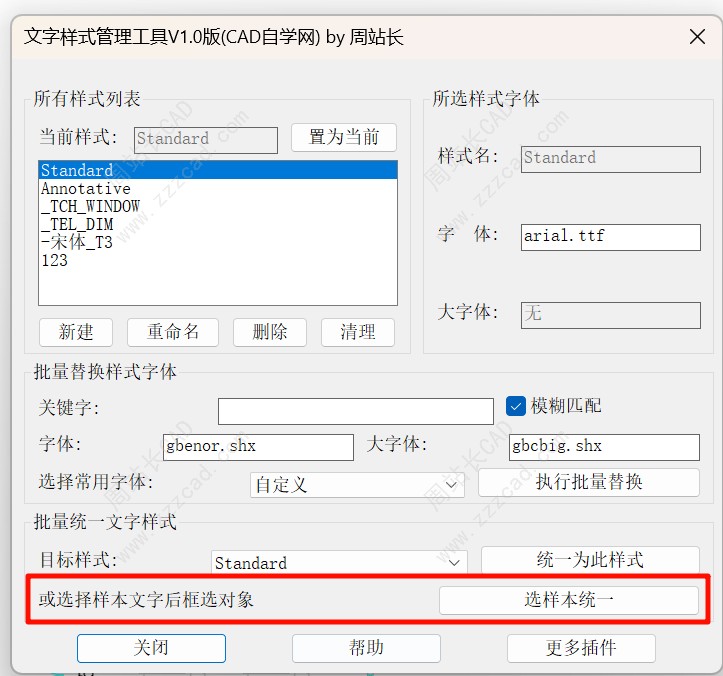
Task: Click the 选样本统一 button
Action: [x=568, y=600]
